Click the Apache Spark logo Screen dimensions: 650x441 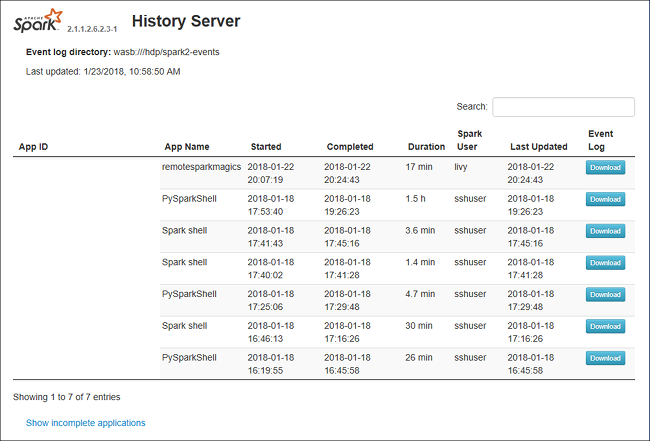tap(38, 20)
